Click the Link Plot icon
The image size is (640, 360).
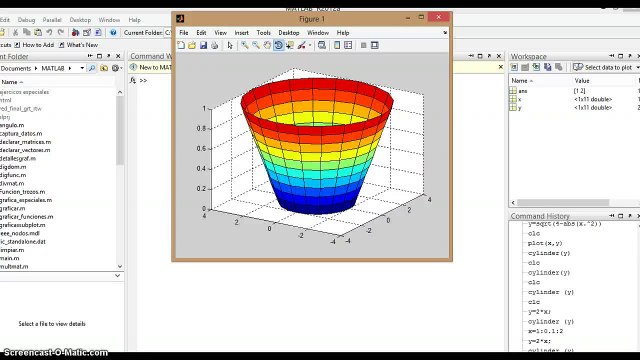tap(322, 45)
